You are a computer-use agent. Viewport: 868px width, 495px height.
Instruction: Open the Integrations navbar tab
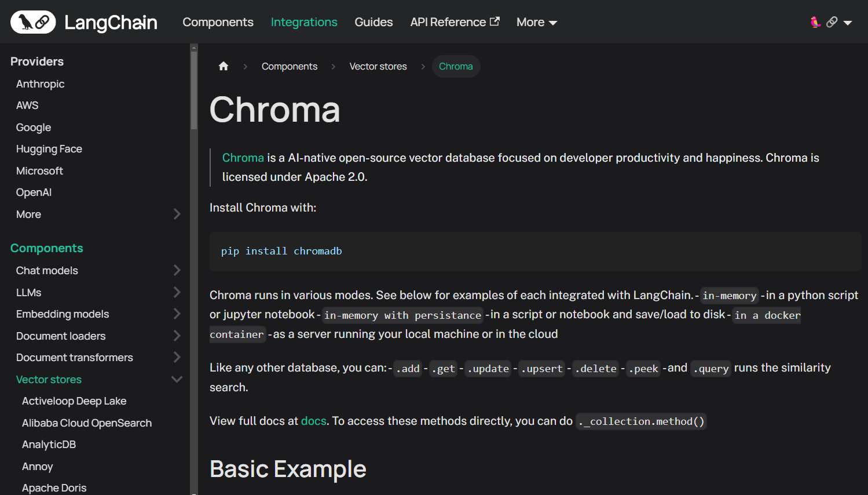[304, 22]
